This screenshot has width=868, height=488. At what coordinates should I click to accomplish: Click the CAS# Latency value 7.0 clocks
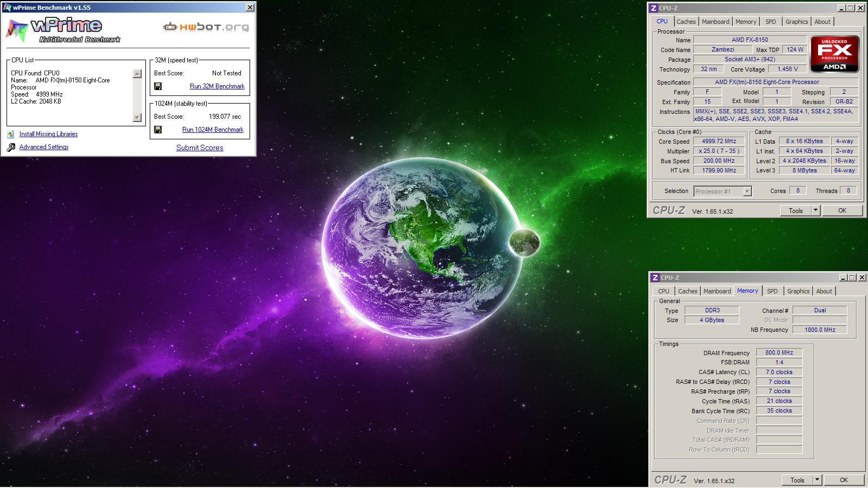pos(779,373)
